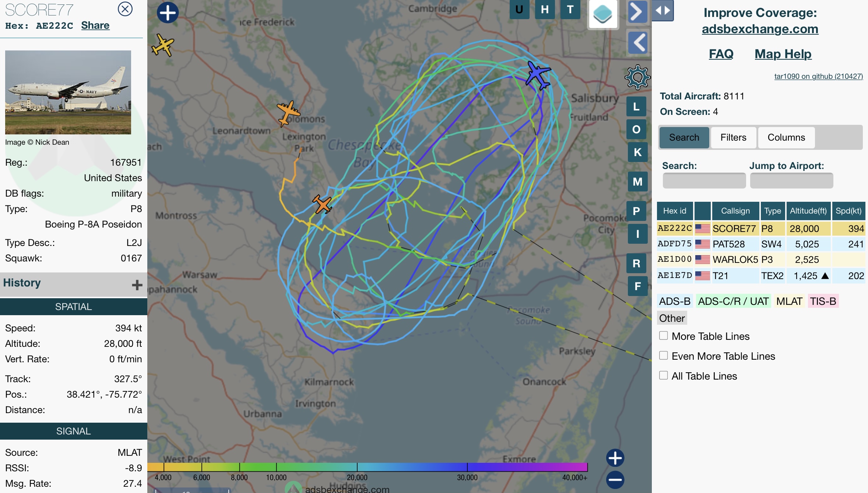868x493 pixels.
Task: Toggle the R map option button
Action: click(636, 263)
